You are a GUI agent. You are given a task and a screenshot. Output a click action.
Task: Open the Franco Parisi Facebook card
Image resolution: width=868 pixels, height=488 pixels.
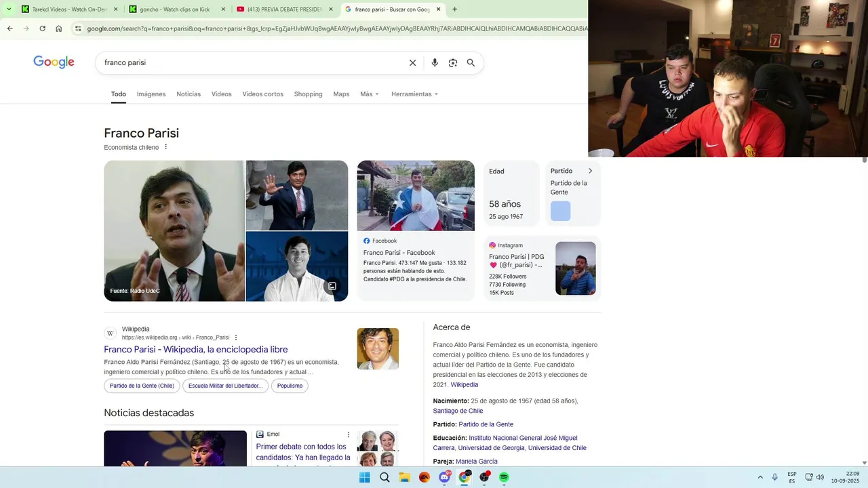pyautogui.click(x=416, y=230)
